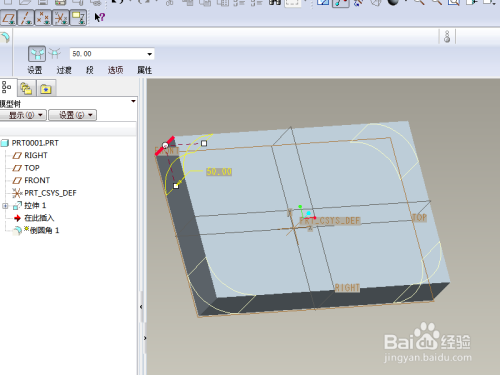Open the 设置 dropdown button in model tree
This screenshot has width=500, height=375.
(x=72, y=115)
